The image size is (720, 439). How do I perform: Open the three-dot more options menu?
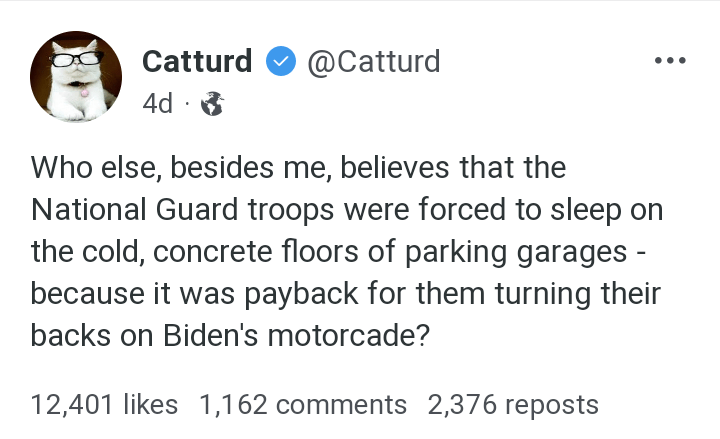(x=668, y=61)
